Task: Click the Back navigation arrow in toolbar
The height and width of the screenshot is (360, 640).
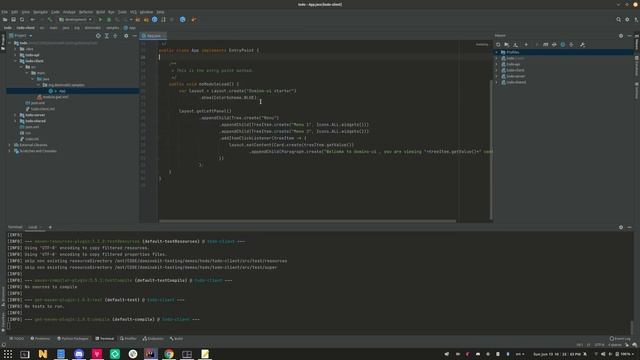Action: 33,20
